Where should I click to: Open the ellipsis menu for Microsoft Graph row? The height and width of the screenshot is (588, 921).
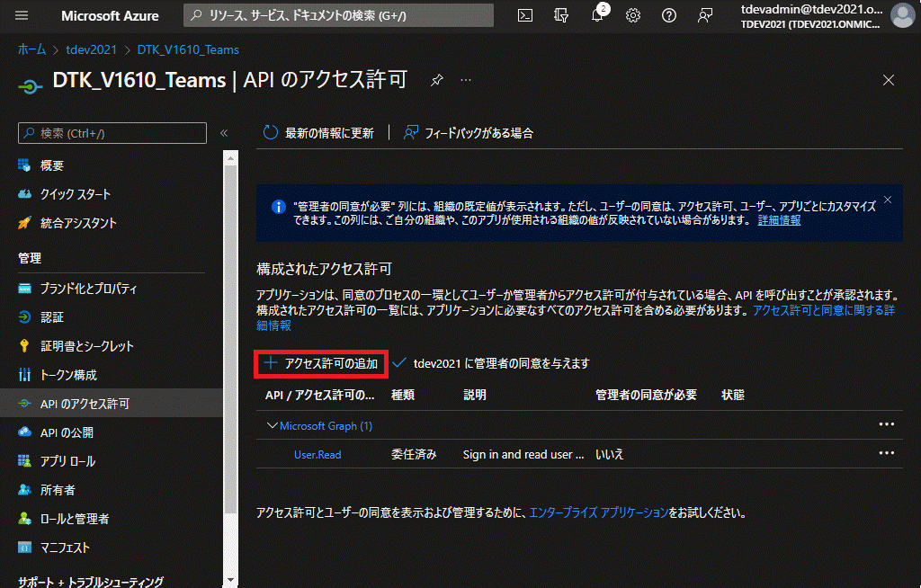pos(886,424)
